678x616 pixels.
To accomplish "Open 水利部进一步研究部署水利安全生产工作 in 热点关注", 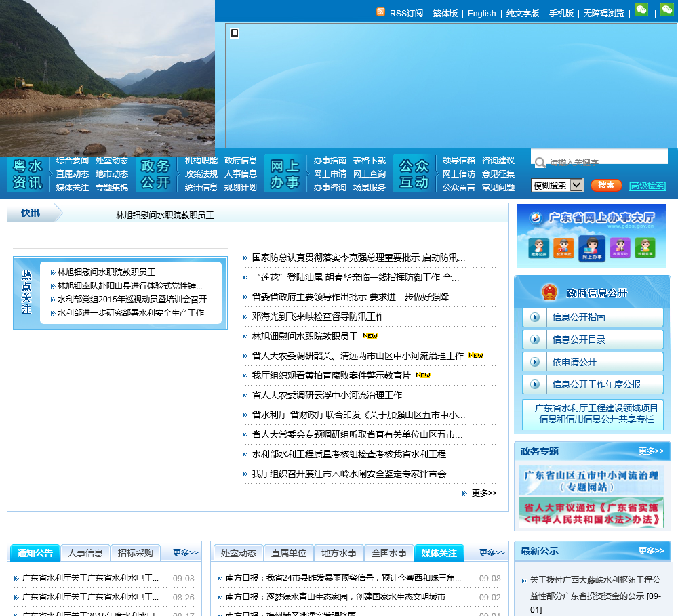I will (131, 312).
